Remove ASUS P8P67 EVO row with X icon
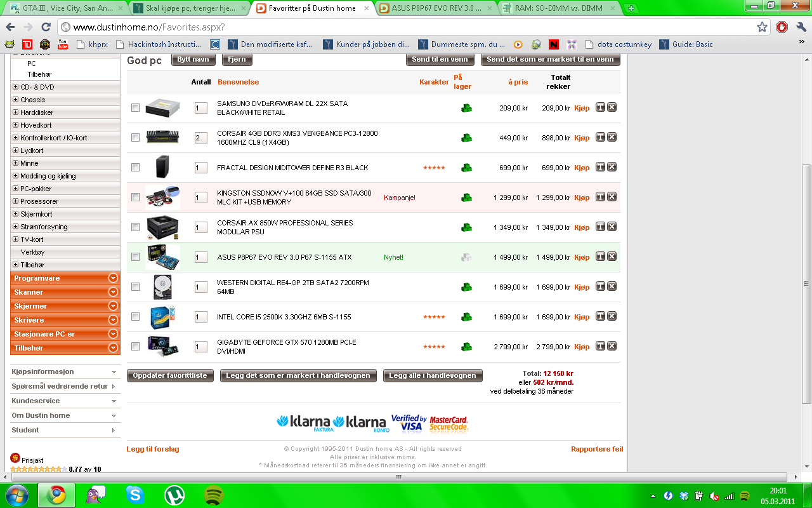Viewport: 812px width, 508px height. click(x=612, y=257)
